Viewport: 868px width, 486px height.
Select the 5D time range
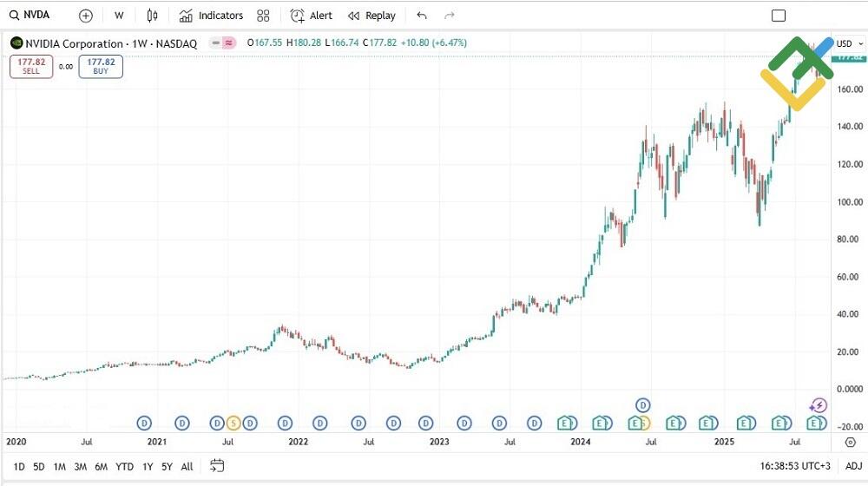pos(39,467)
